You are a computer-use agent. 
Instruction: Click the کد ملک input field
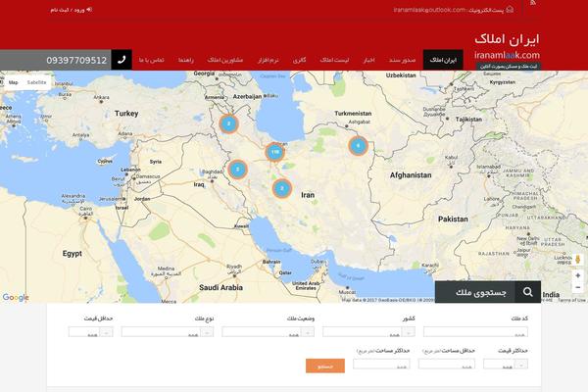pyautogui.click(x=475, y=332)
